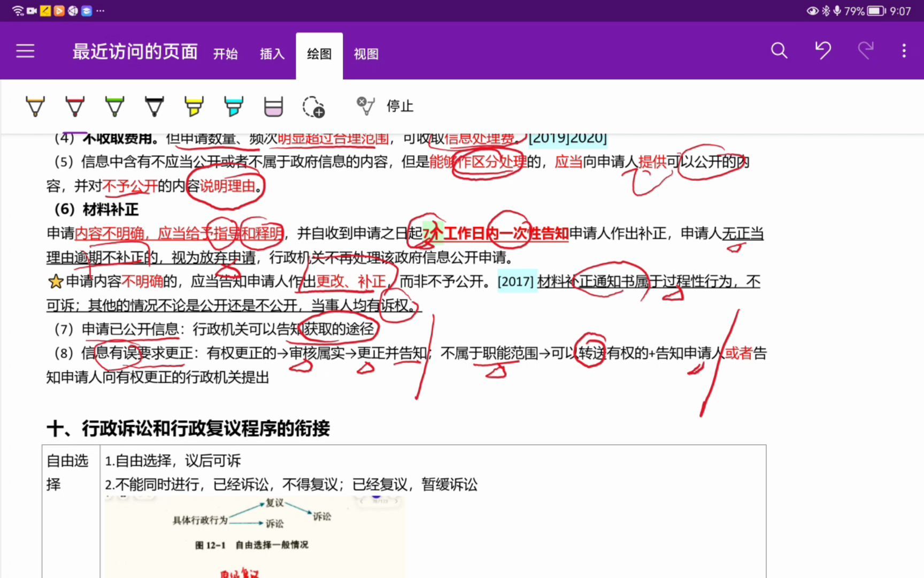This screenshot has height=578, width=924.
Task: Select the yellow highlighter tool
Action: pos(194,107)
